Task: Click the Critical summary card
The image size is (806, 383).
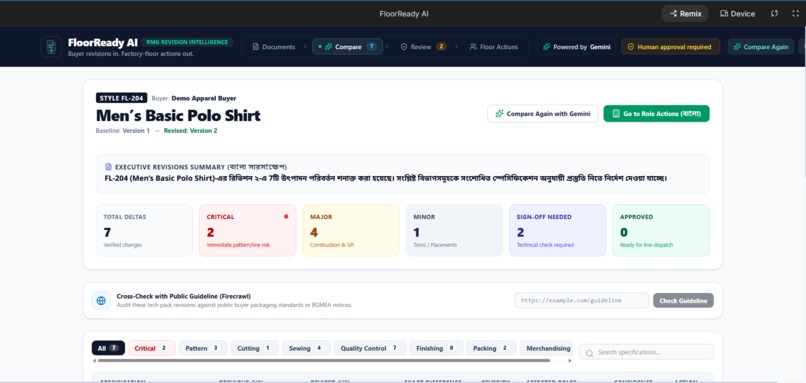Action: [248, 230]
